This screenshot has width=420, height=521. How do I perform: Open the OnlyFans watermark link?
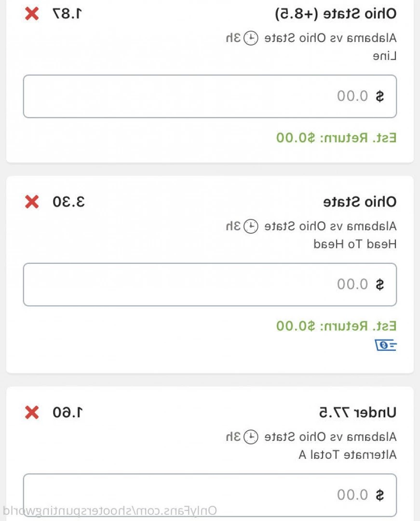point(109,510)
